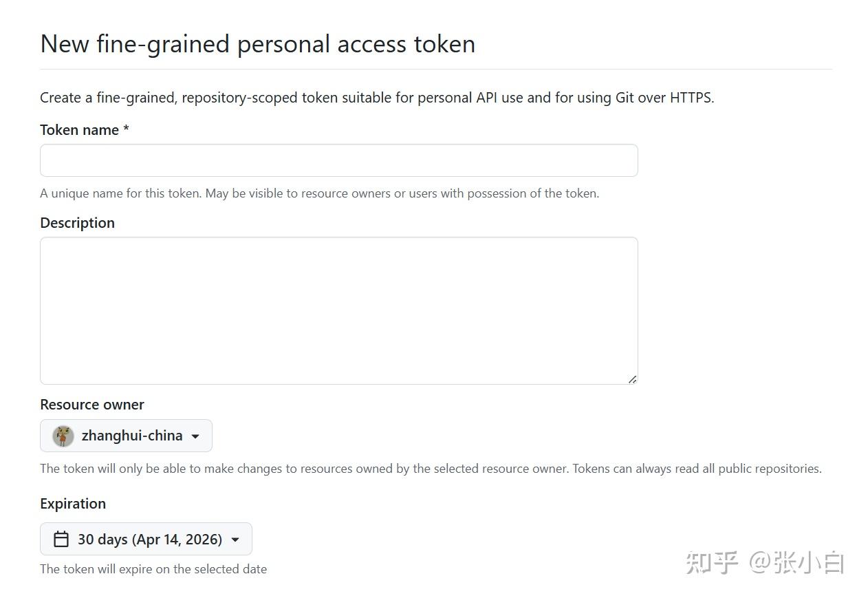The image size is (868, 596).
Task: Click the "token will expire on the selected date" note
Action: click(153, 569)
